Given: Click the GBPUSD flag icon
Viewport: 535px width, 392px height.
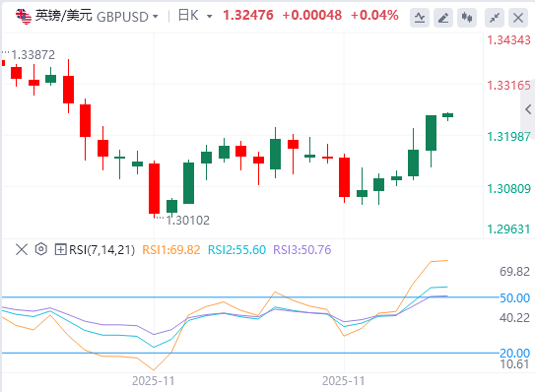Looking at the screenshot, I should 24,17.
